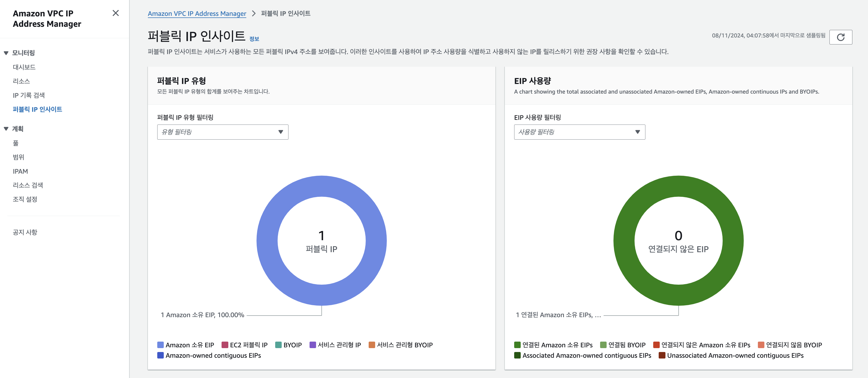
Task: Click the blue 퍼블릭 IP donut ring
Action: [267, 241]
